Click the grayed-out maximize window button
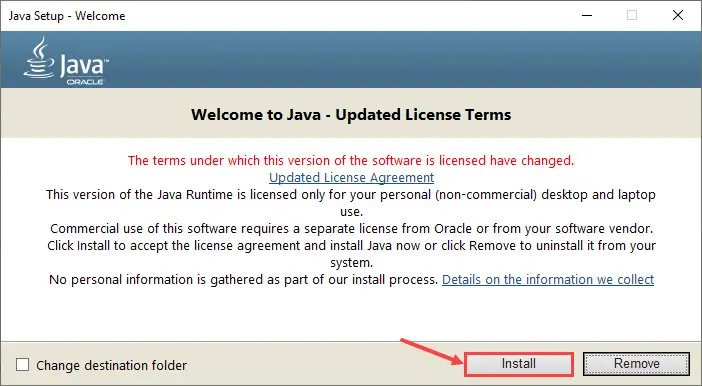This screenshot has width=702, height=386. pos(632,15)
